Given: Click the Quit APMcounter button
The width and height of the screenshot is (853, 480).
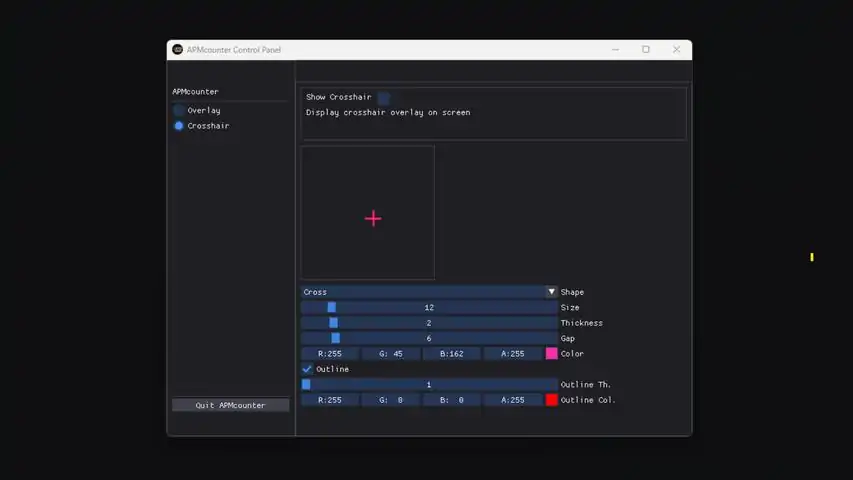Looking at the screenshot, I should point(231,405).
